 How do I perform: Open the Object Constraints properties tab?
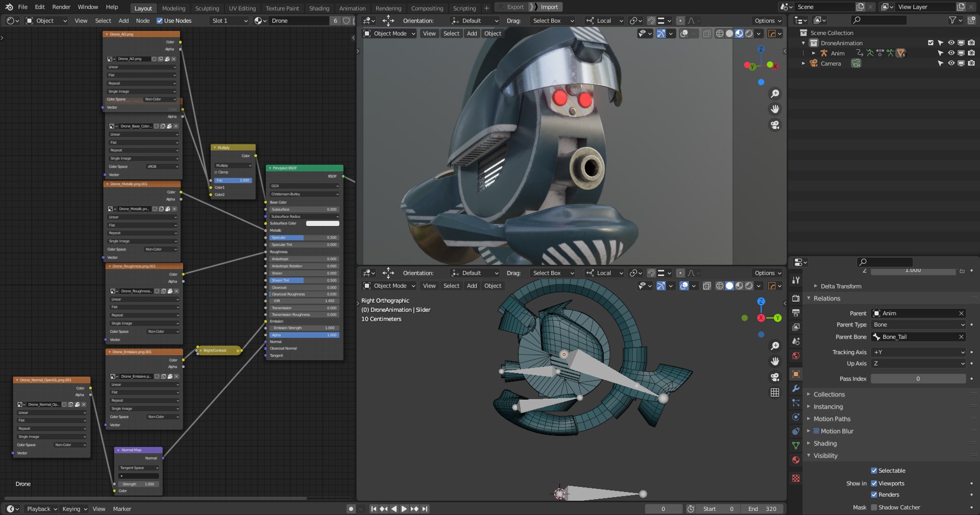(x=796, y=431)
